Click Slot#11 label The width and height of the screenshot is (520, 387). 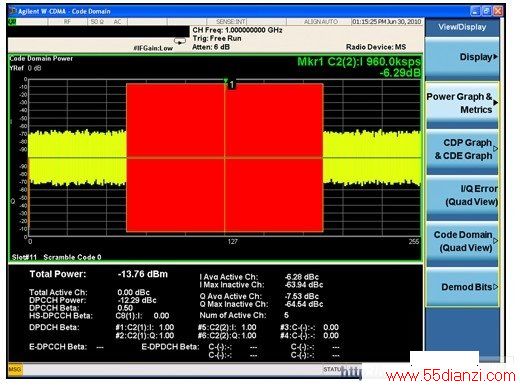24,257
